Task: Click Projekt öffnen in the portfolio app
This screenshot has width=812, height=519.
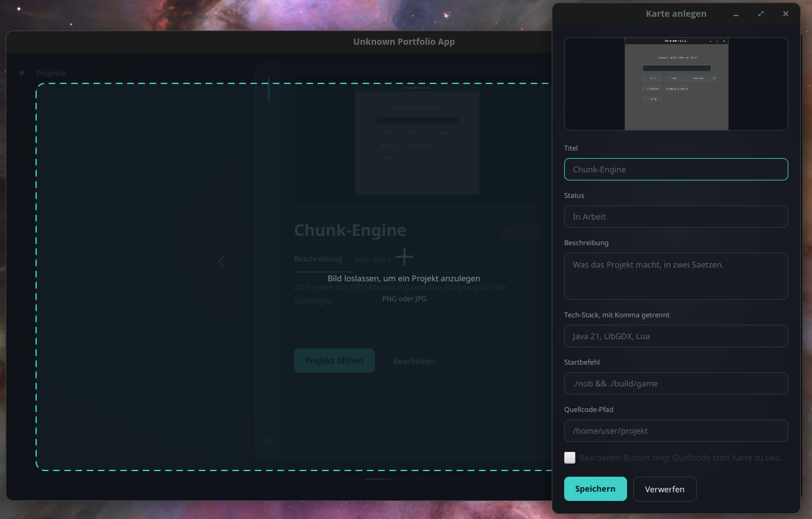Action: tap(334, 361)
